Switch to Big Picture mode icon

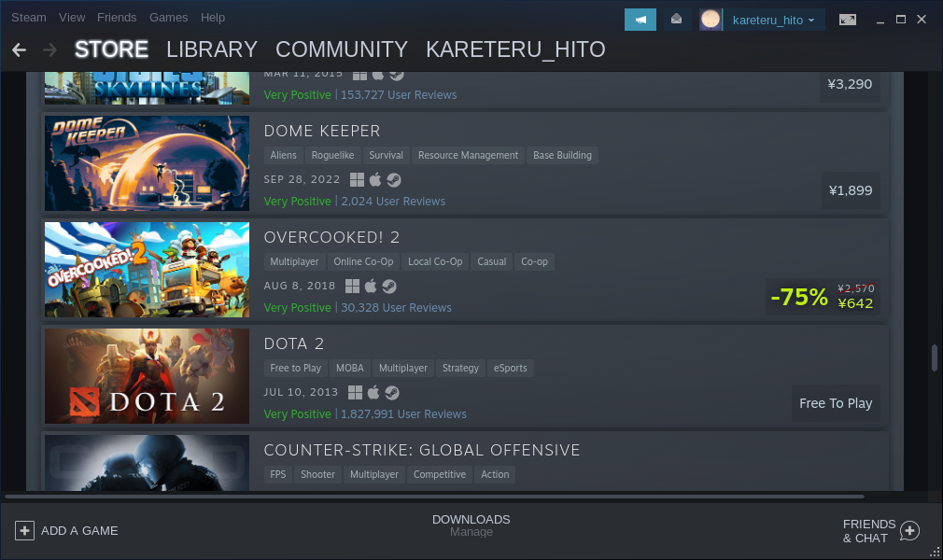848,20
